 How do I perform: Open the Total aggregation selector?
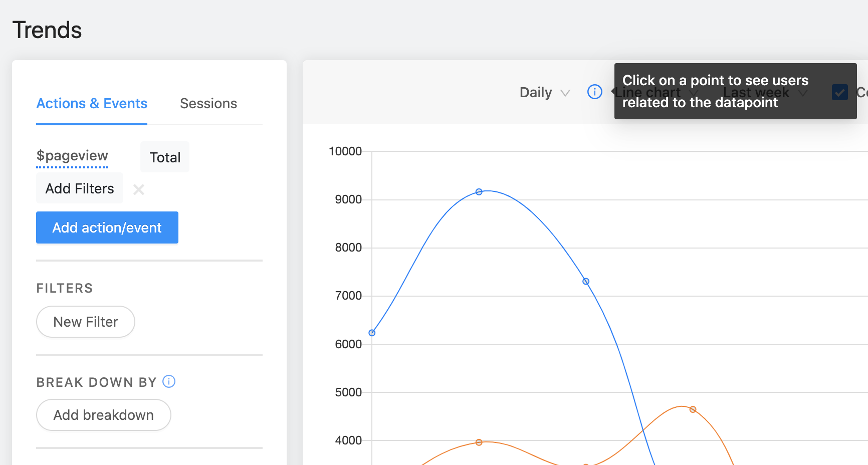click(x=165, y=157)
